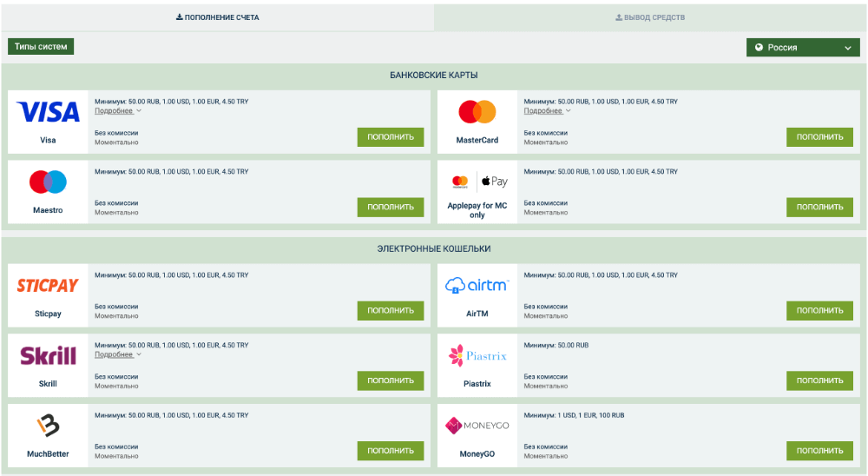Click the MasterCard logo
This screenshot has width=868, height=476.
477,111
